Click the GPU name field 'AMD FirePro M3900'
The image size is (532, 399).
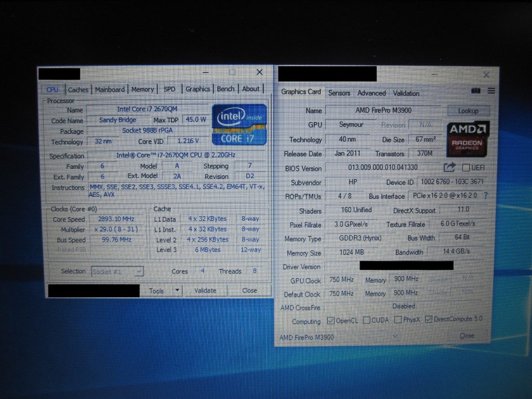tap(383, 110)
